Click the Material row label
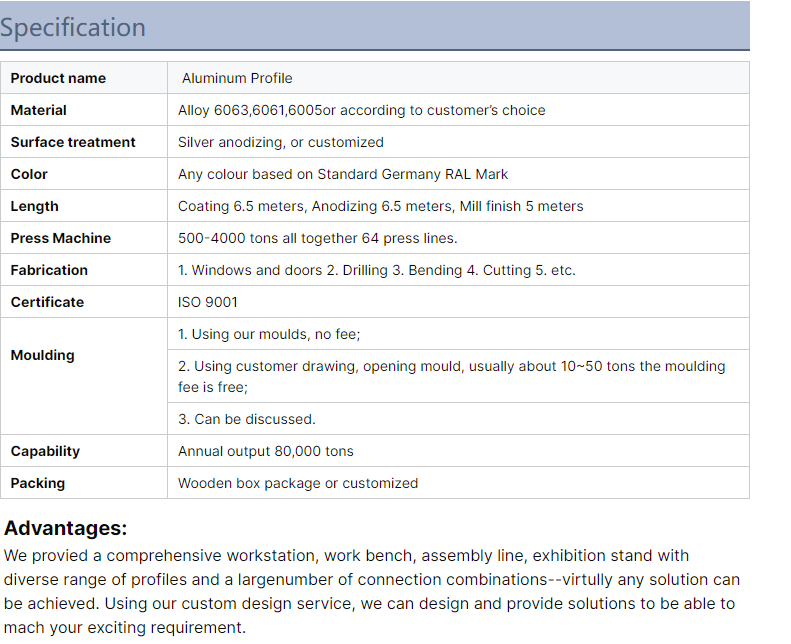The width and height of the screenshot is (791, 644). (x=39, y=110)
